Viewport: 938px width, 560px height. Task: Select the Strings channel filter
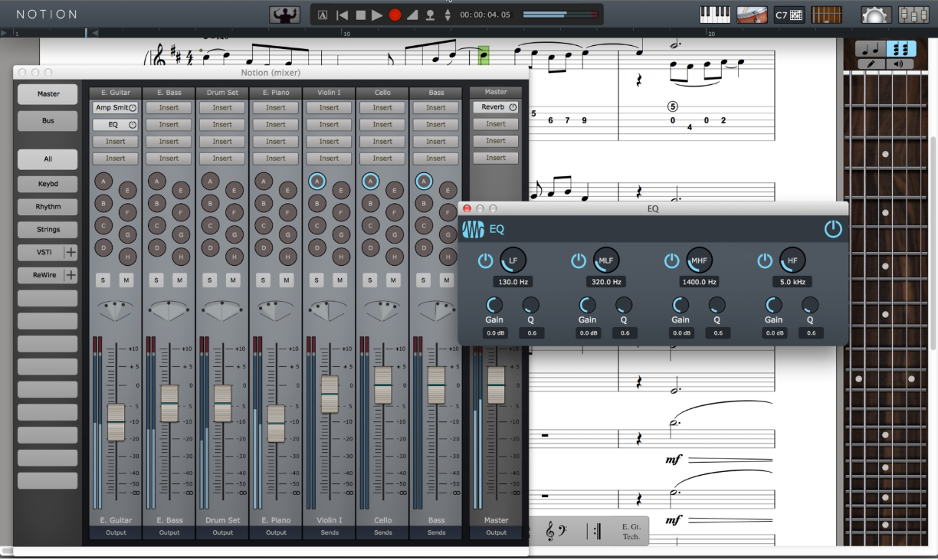tap(47, 229)
